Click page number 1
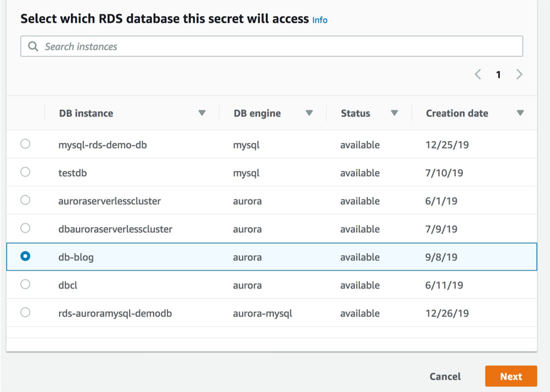 [499, 74]
